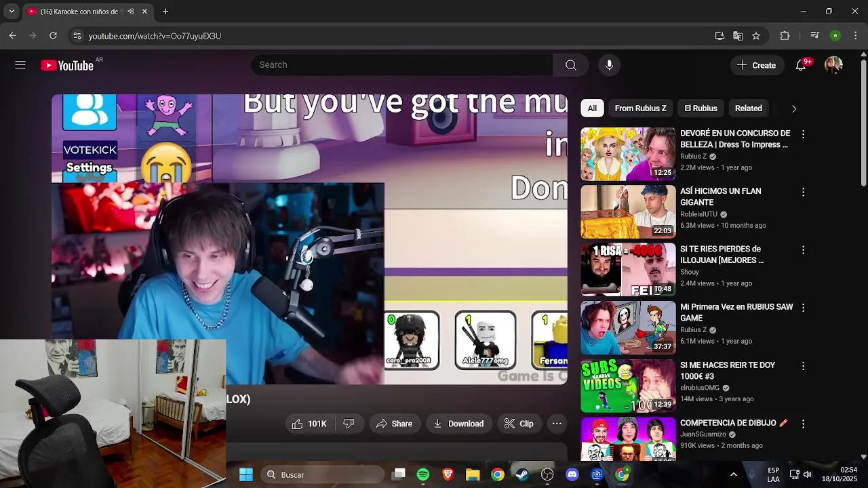Open the 'SI TE RIES PIERDES' video thumbnail
The height and width of the screenshot is (488, 868).
pyautogui.click(x=629, y=269)
